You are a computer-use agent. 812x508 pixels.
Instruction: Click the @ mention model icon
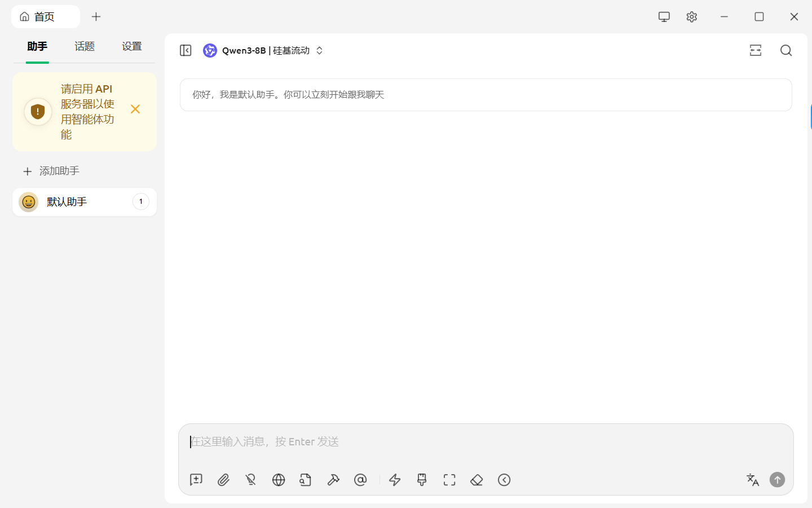(x=360, y=480)
